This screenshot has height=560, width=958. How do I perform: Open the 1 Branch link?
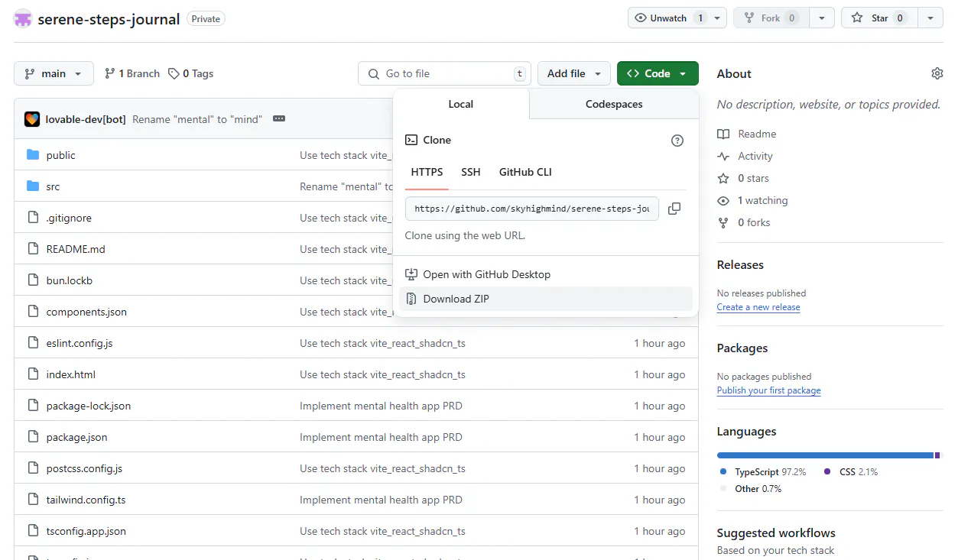click(x=132, y=73)
